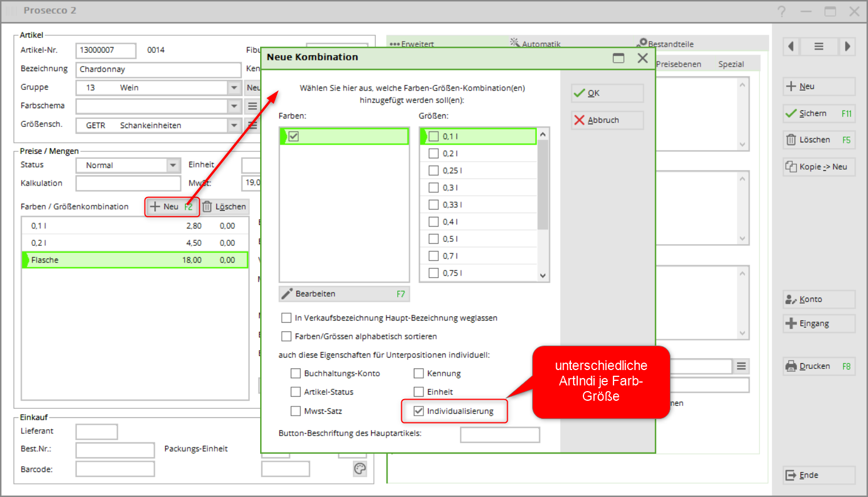The image size is (868, 497).
Task: Open the record list hamburger icon
Action: pyautogui.click(x=818, y=47)
